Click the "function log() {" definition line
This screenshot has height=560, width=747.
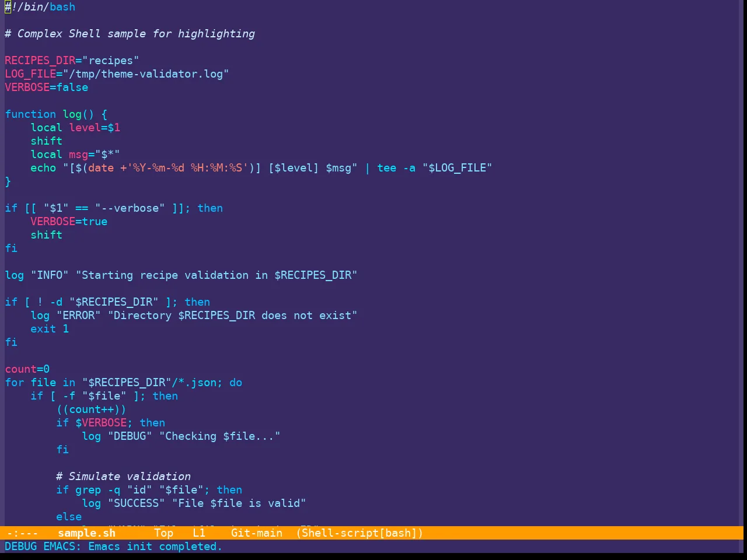[56, 114]
